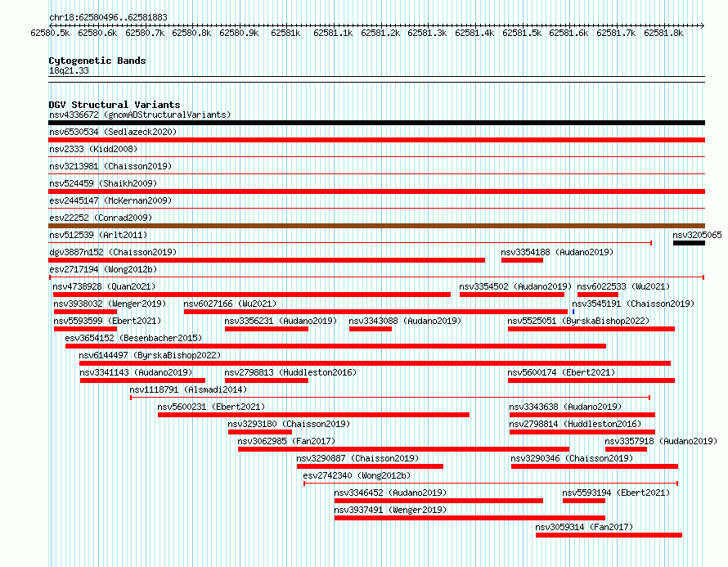Image resolution: width=728 pixels, height=567 pixels.
Task: Open nsv3938032 (Wenger2019) label
Action: (x=110, y=304)
